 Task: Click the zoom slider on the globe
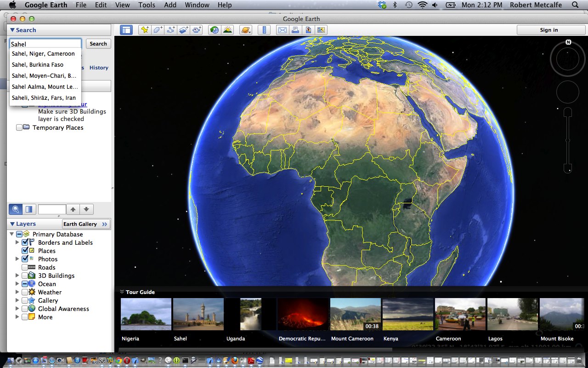[x=568, y=140]
